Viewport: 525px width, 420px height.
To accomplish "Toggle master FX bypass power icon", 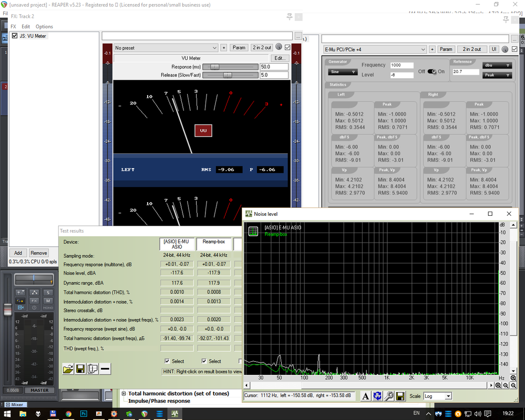I will [x=34, y=308].
